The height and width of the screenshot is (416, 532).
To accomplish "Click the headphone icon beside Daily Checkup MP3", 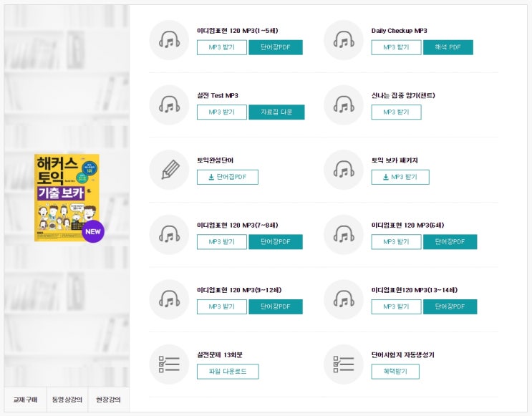I will [344, 40].
